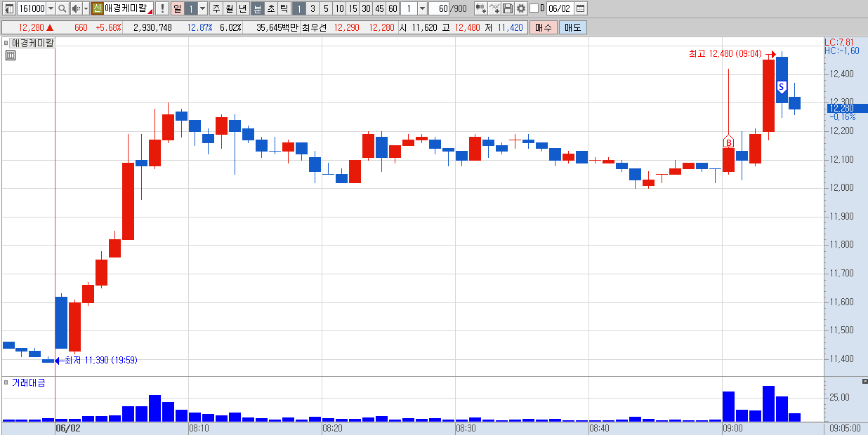Save chart with the floppy disk icon
This screenshot has height=435, width=868.
tap(508, 8)
